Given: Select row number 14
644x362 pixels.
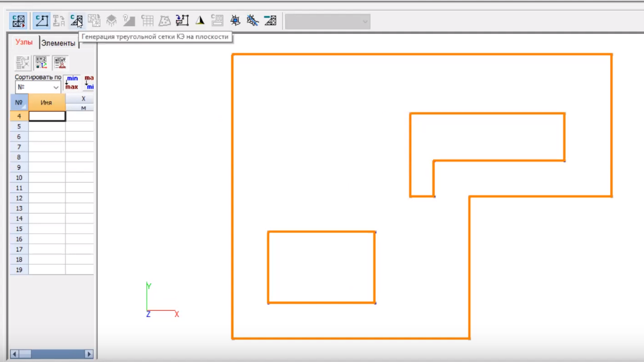Looking at the screenshot, I should pyautogui.click(x=19, y=218).
